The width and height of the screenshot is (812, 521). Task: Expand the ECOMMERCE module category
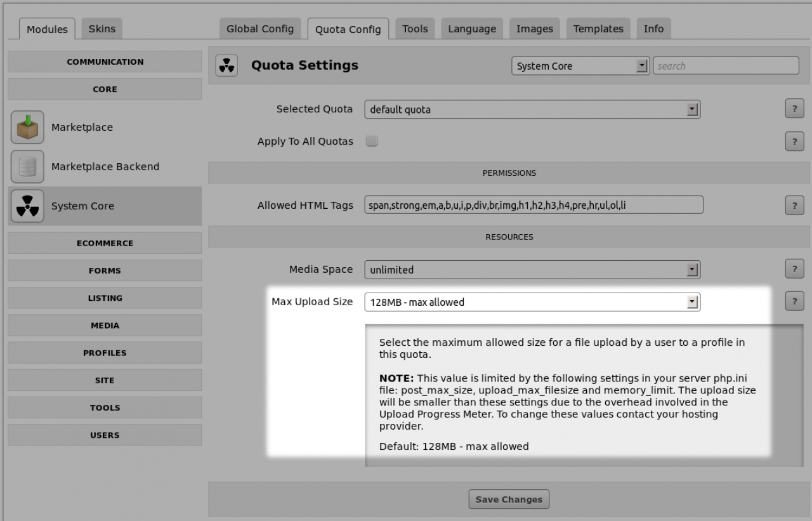pos(105,243)
